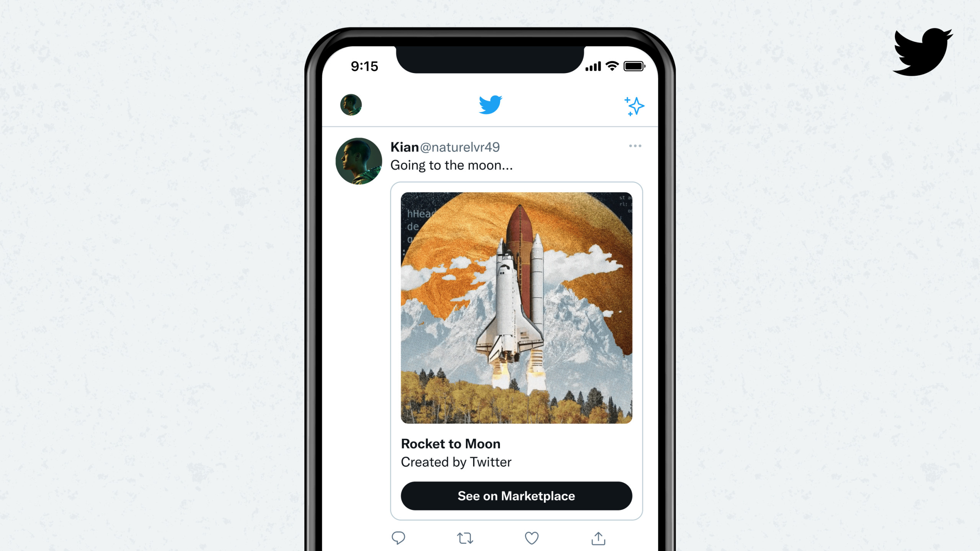980x551 pixels.
Task: Tap the three-dot more options icon
Action: click(634, 147)
